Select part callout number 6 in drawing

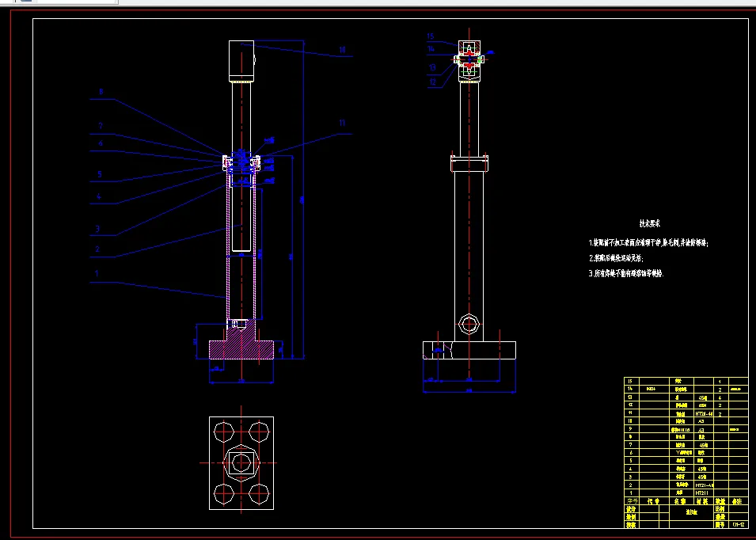pos(101,143)
